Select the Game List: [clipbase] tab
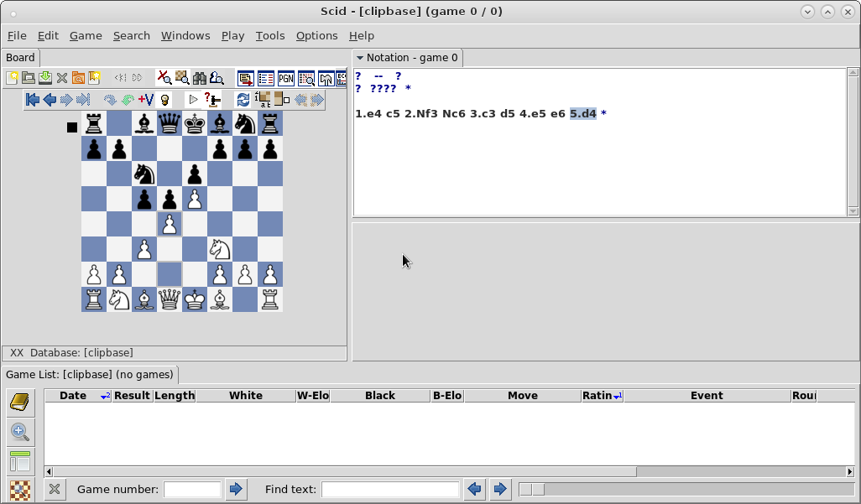The width and height of the screenshot is (861, 504). click(90, 374)
